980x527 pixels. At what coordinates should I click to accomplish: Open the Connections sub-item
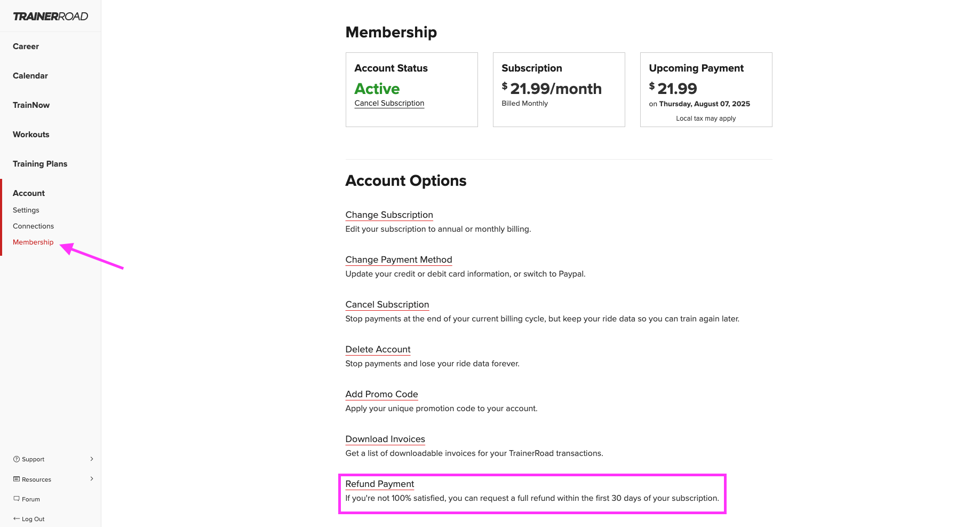tap(33, 226)
